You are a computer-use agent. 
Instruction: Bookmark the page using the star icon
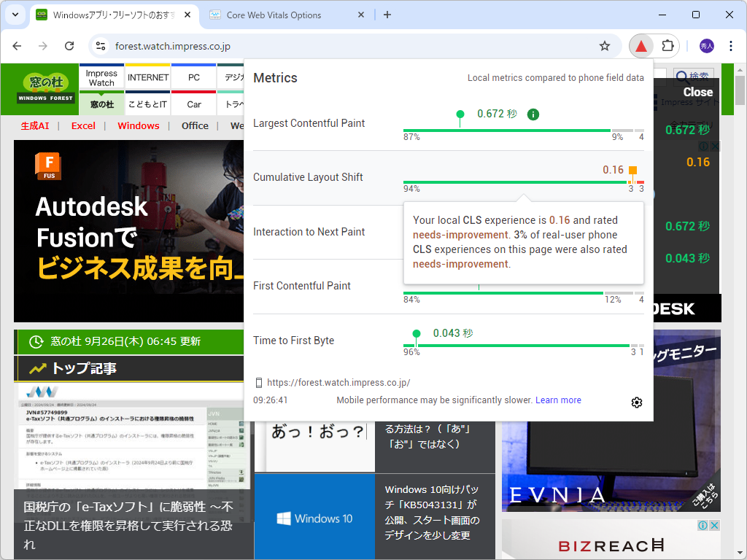coord(604,45)
